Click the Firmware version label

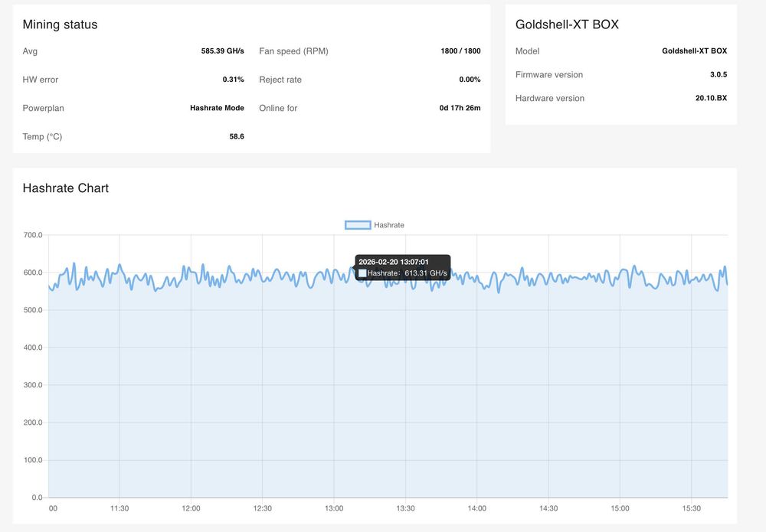tap(549, 75)
